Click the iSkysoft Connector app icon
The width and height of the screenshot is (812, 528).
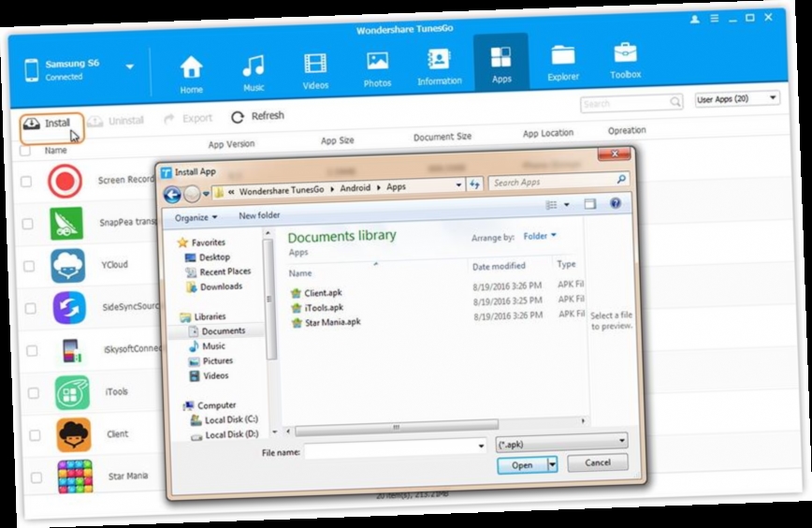click(x=71, y=350)
